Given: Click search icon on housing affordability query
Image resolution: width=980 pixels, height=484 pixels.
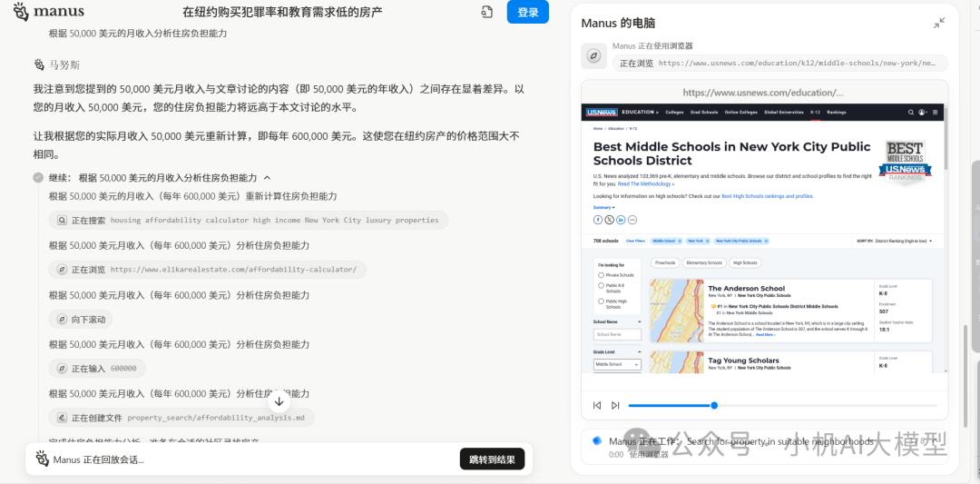Looking at the screenshot, I should 62,220.
